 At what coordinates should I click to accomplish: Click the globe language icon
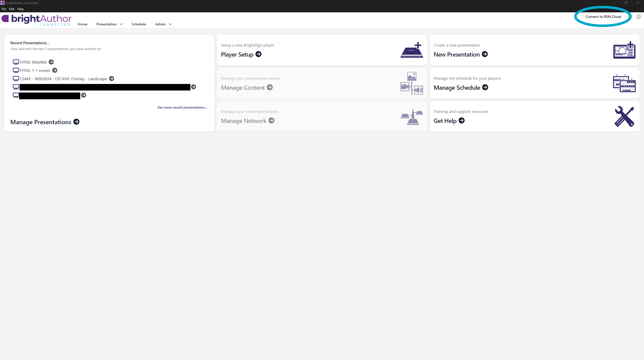tap(638, 17)
